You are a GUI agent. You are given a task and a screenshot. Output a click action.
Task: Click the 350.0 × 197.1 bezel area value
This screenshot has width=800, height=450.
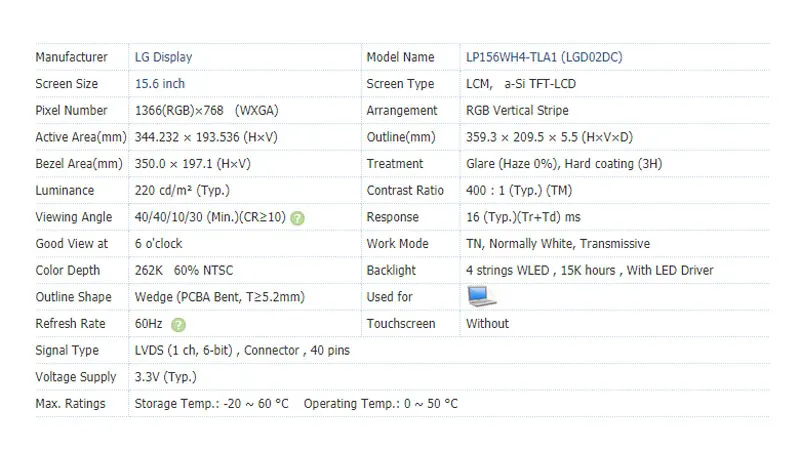pos(192,164)
